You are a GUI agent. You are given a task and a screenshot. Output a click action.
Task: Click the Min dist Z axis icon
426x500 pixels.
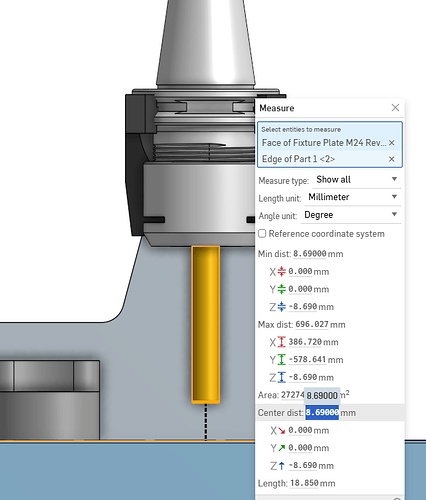282,307
